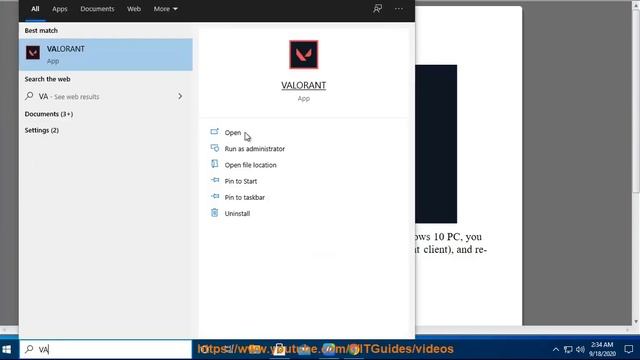The image size is (640, 360).
Task: Click the search magnifier in taskbar box
Action: [29, 349]
